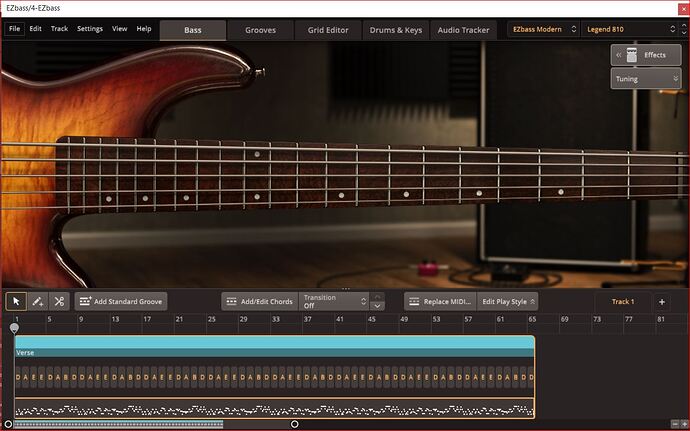Viewport: 690px width, 431px height.
Task: Select the arrow pointer tool
Action: click(16, 302)
